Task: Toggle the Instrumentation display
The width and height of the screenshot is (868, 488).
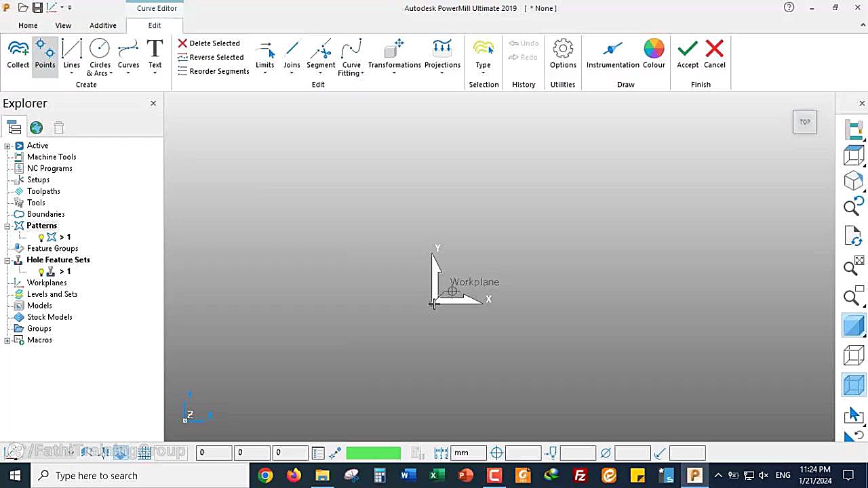Action: point(613,54)
